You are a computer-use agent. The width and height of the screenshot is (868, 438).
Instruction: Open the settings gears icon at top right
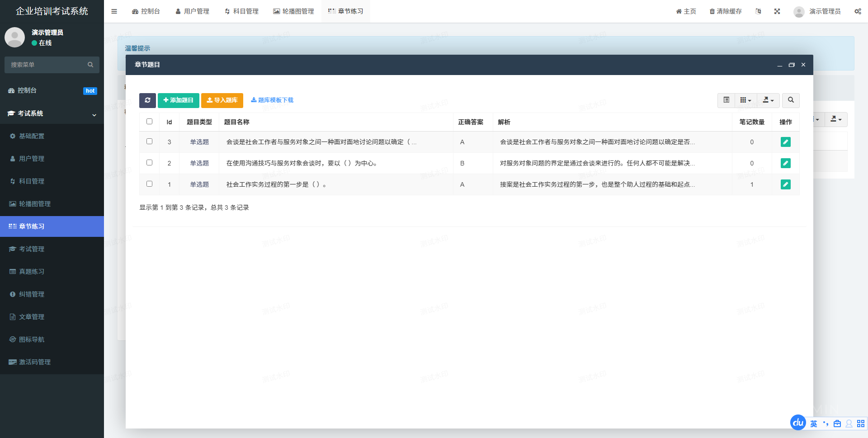(x=857, y=11)
